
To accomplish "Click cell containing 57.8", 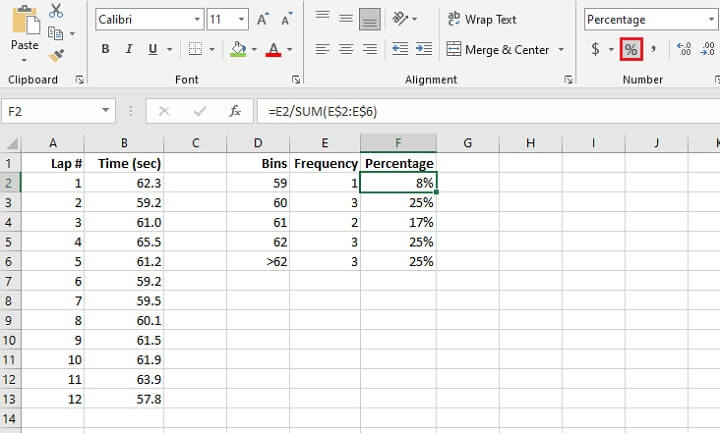I will coord(124,399).
